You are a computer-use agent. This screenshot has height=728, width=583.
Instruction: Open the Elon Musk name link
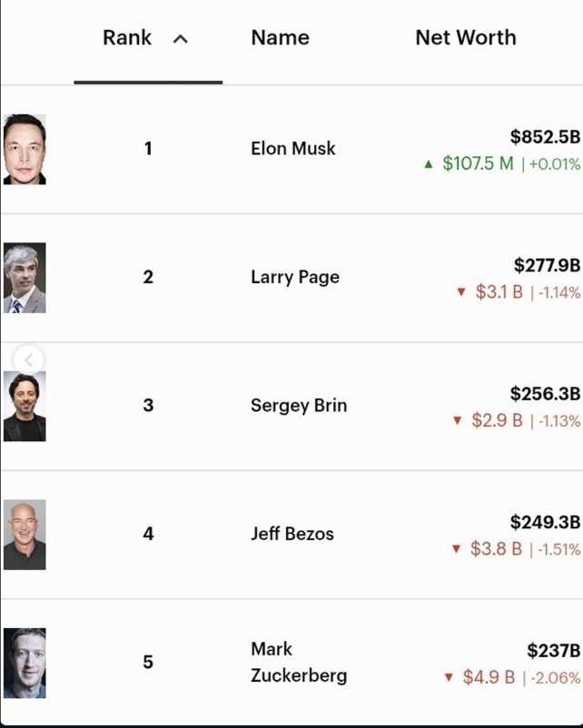click(292, 148)
